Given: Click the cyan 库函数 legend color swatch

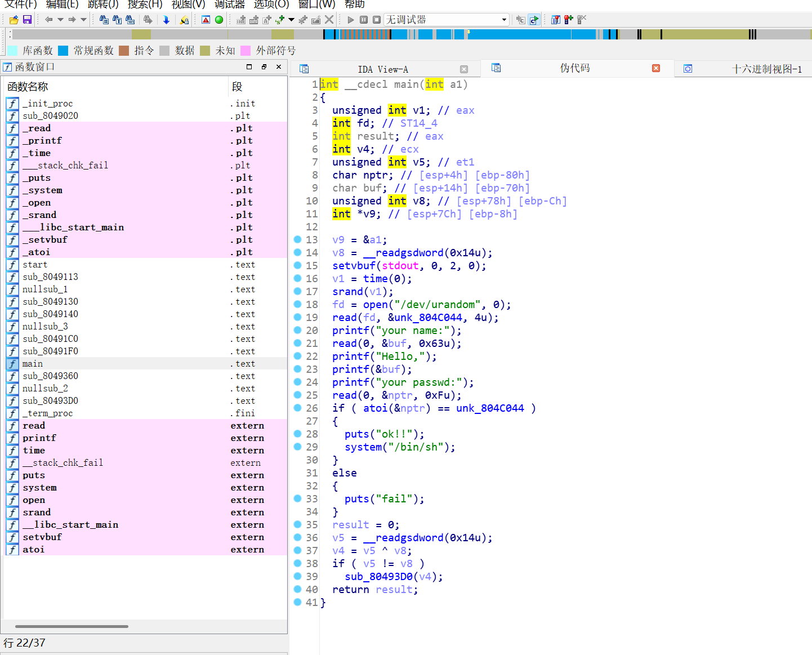Looking at the screenshot, I should point(12,51).
